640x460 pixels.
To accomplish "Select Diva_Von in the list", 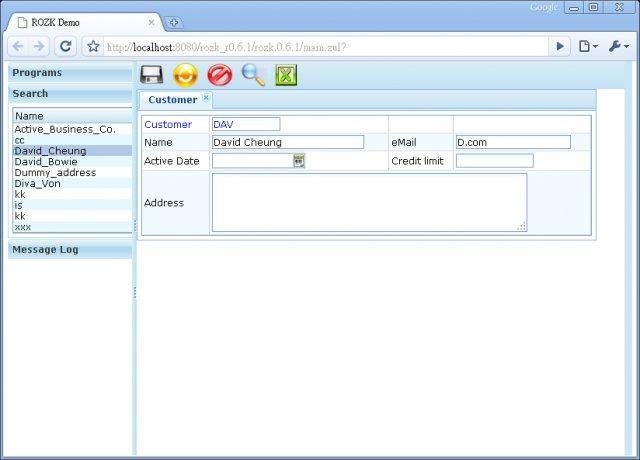I will (x=73, y=184).
